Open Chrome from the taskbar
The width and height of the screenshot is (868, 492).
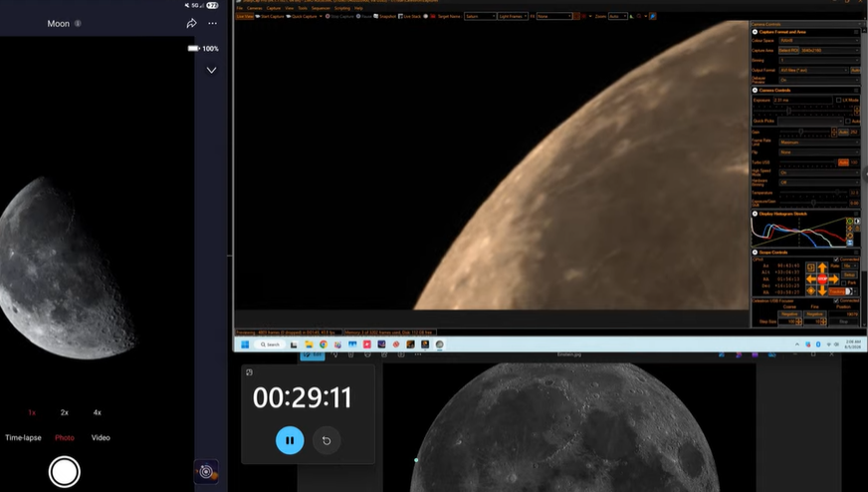point(324,344)
